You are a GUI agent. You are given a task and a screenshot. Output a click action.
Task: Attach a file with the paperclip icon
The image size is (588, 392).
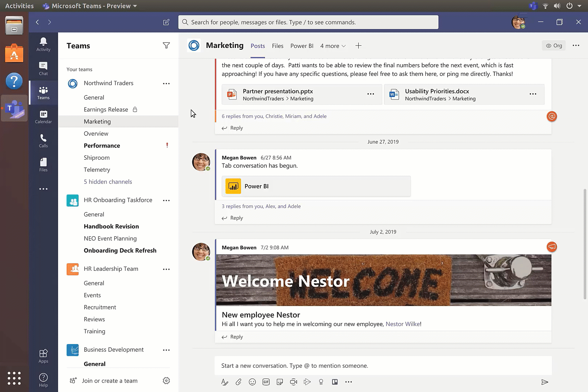tap(238, 382)
